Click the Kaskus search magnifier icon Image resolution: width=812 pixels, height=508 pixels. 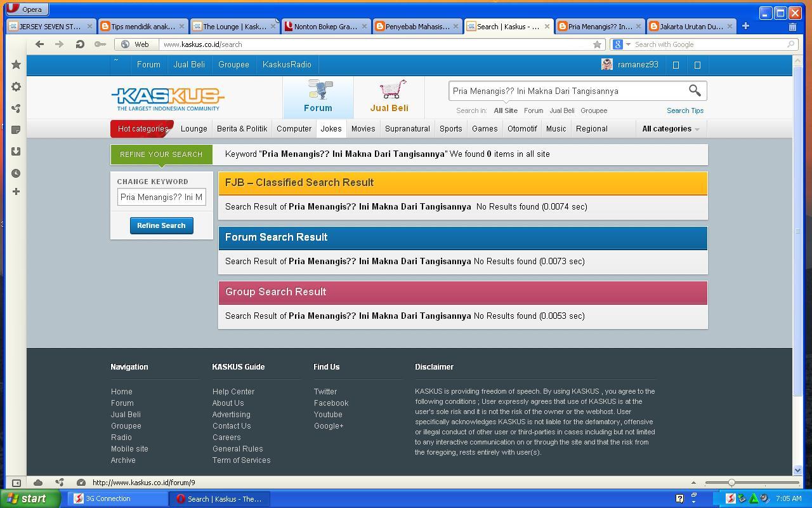tap(695, 91)
